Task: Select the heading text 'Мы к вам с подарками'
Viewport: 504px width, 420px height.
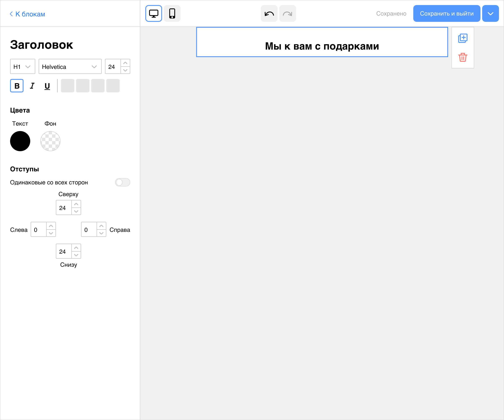Action: point(322,46)
